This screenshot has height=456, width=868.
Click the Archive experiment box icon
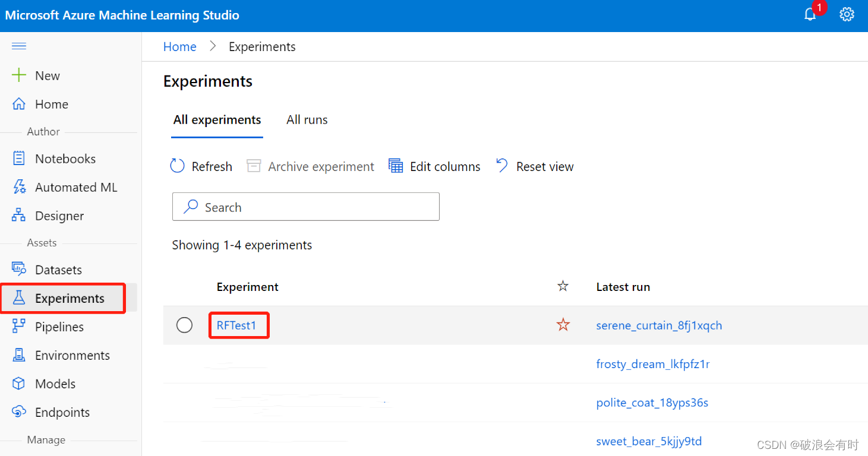coord(254,166)
